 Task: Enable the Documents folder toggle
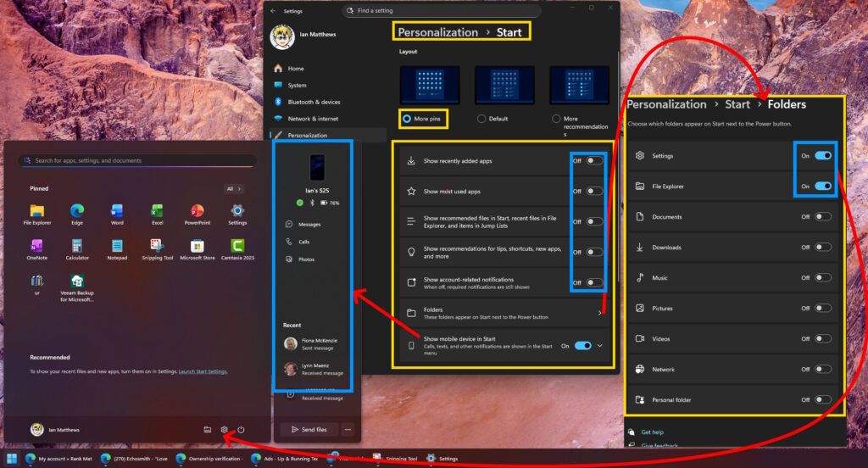tap(823, 216)
